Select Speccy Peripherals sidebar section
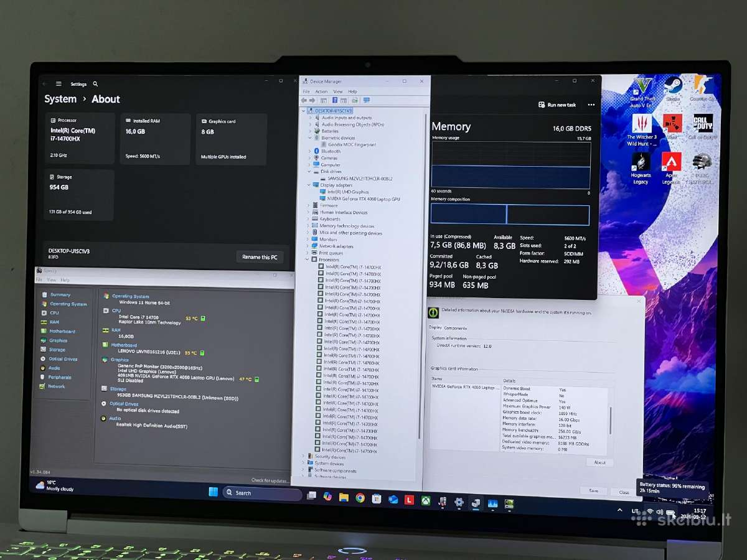The height and width of the screenshot is (560, 747). (60, 377)
